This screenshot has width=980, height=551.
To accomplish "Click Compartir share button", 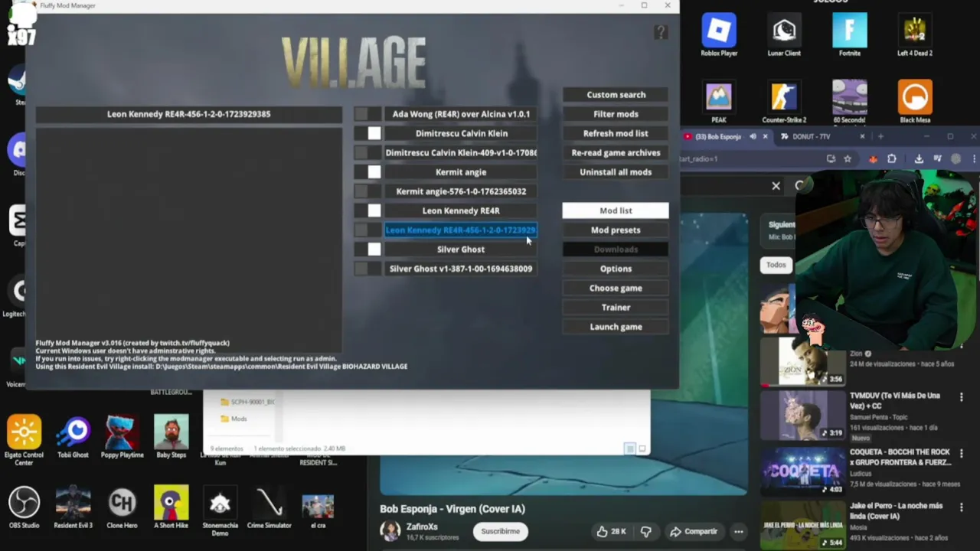I will click(x=694, y=531).
